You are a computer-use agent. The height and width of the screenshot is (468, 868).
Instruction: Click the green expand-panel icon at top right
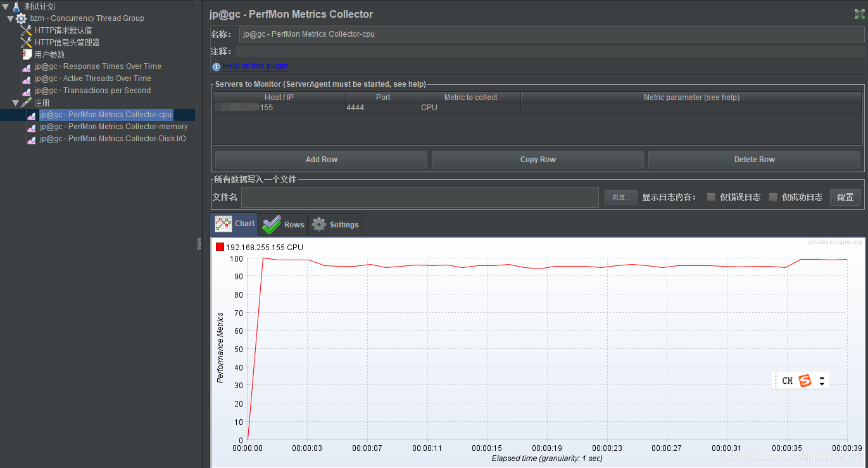(x=859, y=14)
